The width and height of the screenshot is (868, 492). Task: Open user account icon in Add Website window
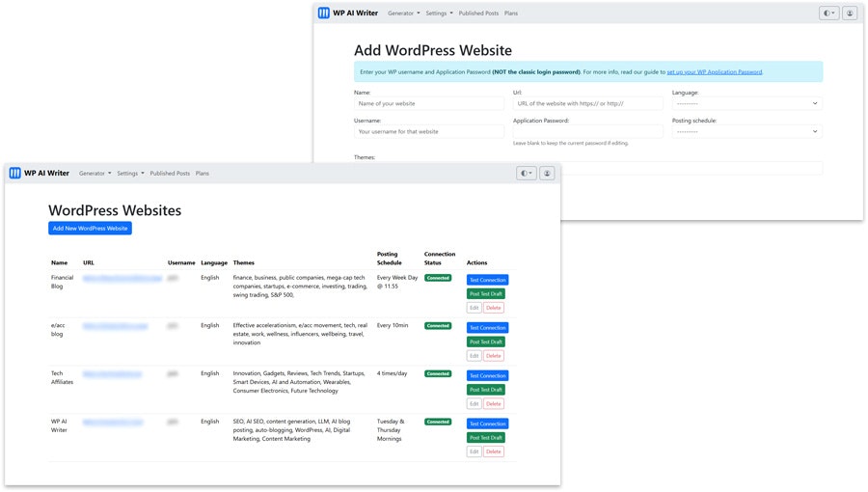pos(850,14)
